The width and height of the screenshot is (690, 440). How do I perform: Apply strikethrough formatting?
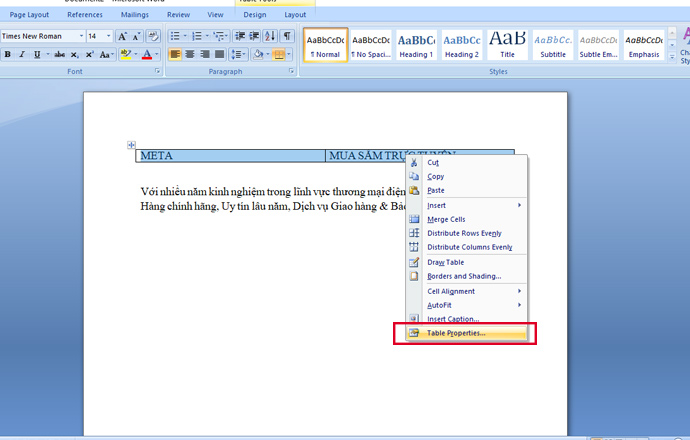point(60,54)
